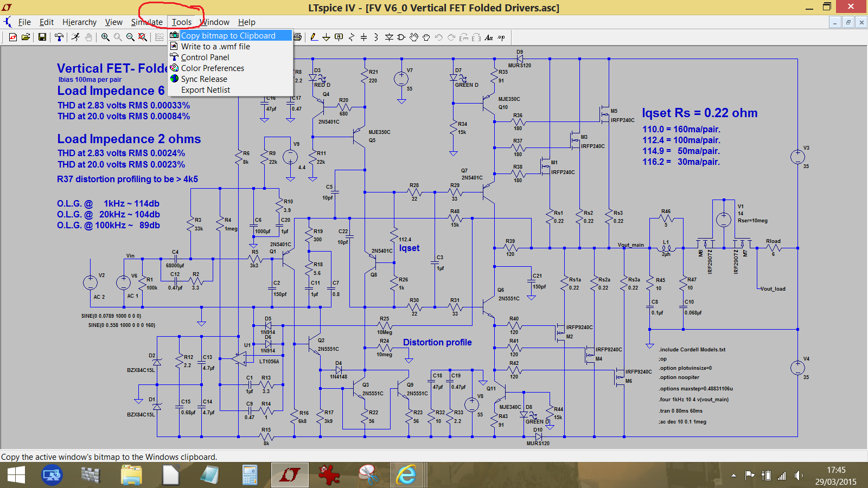Screen dimensions: 868x488
Task: Click the Zoom Out magnifier icon
Action: point(130,37)
